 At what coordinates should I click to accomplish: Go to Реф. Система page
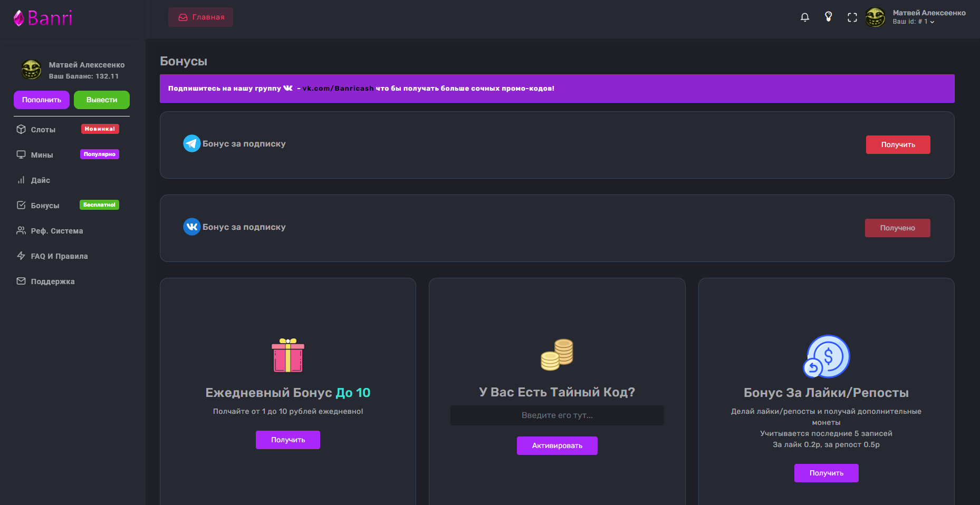point(56,231)
